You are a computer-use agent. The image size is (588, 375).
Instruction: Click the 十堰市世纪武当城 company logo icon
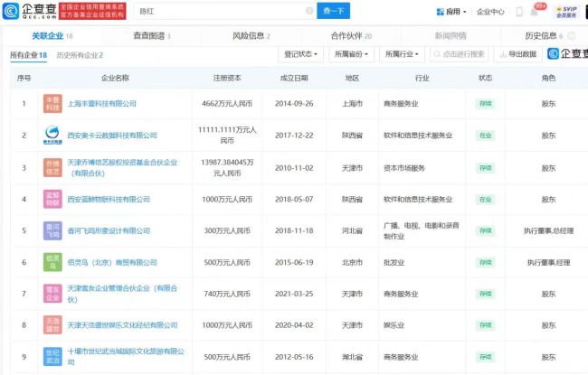coord(52,357)
